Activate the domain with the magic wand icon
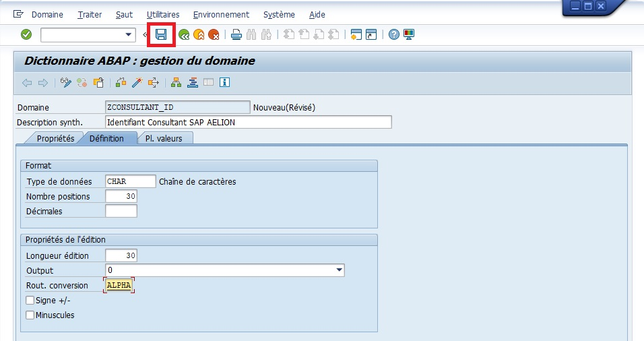644x341 pixels. tap(137, 83)
